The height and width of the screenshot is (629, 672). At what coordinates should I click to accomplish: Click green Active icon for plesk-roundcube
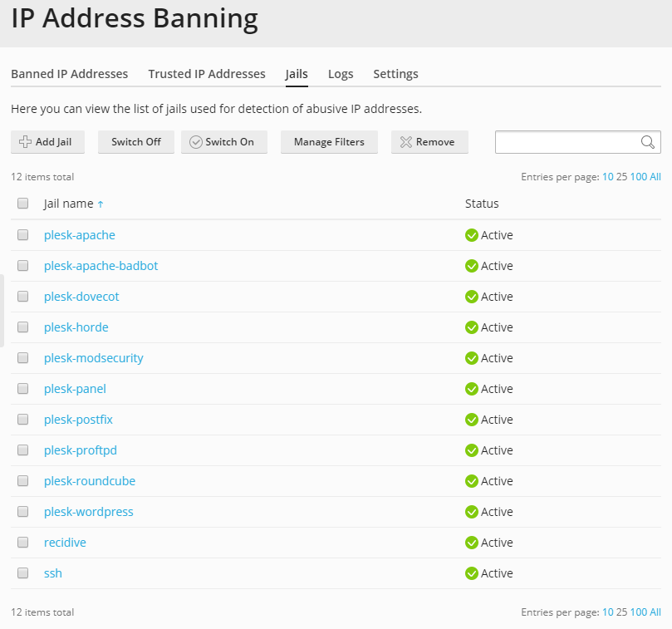(472, 481)
